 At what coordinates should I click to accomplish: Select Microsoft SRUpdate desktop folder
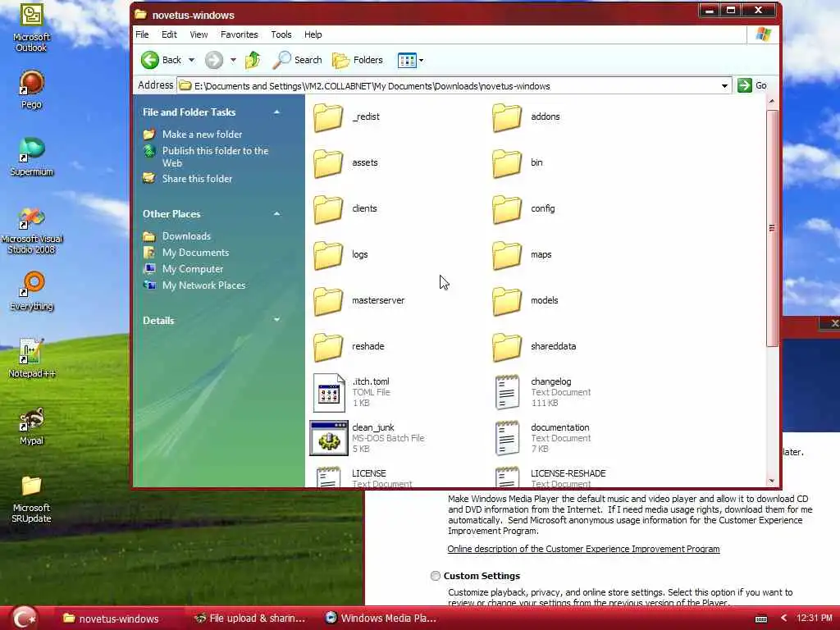coord(32,500)
